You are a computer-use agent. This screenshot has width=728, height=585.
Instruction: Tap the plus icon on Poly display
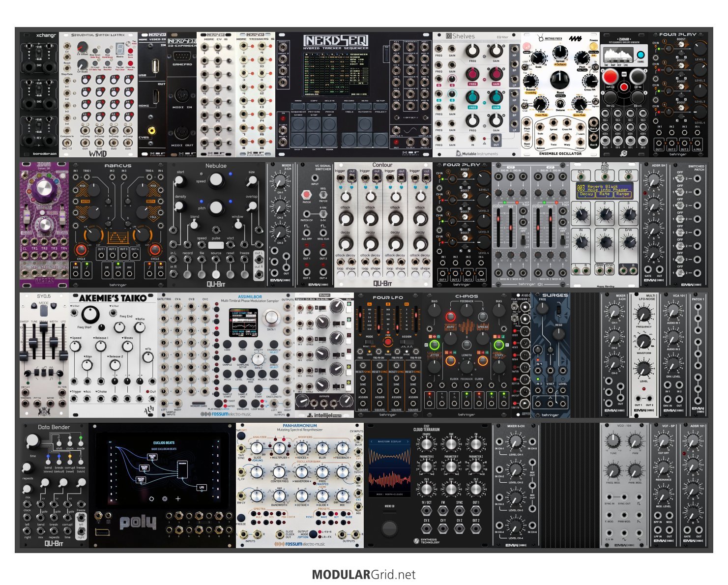point(178,498)
